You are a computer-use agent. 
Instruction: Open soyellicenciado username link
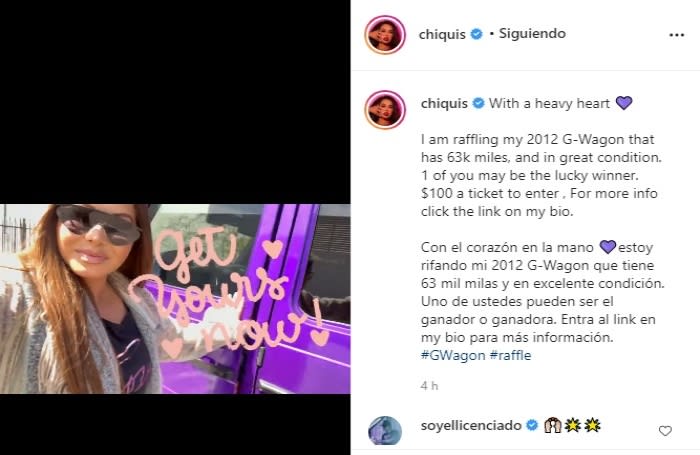(471, 425)
